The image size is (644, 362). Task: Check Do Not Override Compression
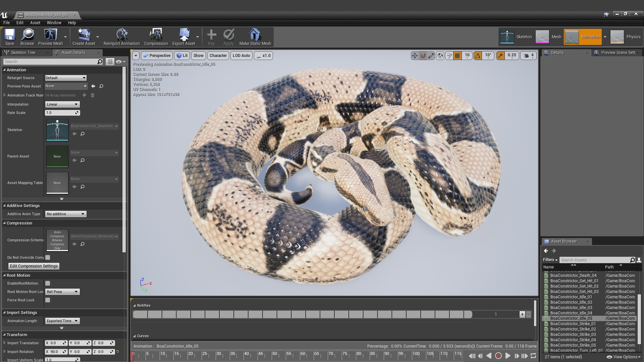point(48,257)
